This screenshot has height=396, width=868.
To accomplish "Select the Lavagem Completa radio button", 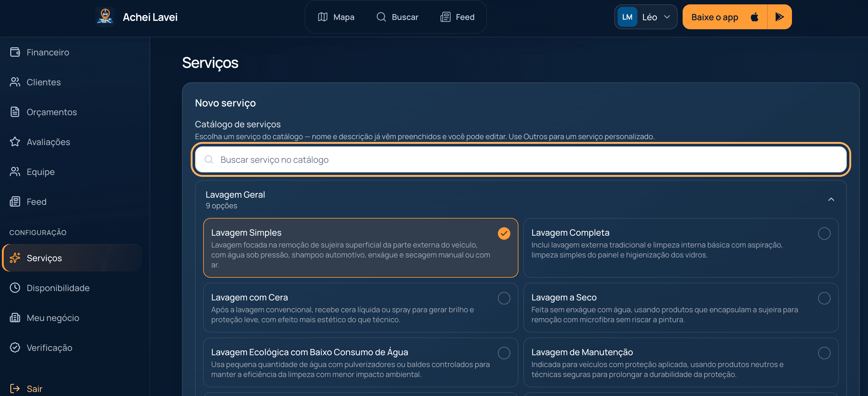I will coord(824,233).
